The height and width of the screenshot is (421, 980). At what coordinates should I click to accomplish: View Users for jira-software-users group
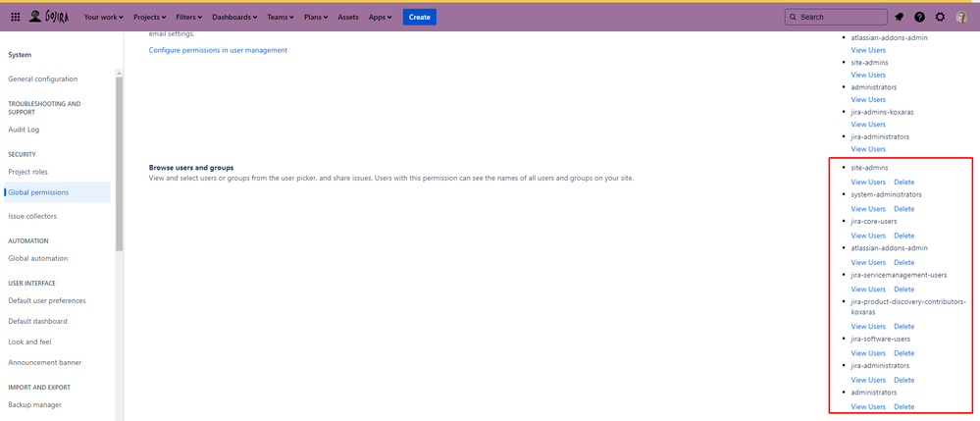point(868,353)
